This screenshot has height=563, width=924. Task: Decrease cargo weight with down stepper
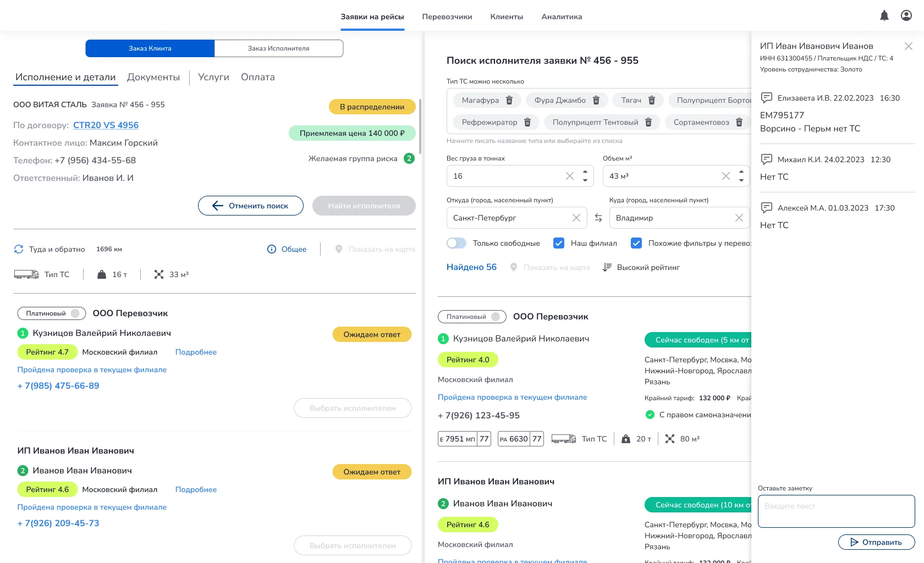(585, 180)
